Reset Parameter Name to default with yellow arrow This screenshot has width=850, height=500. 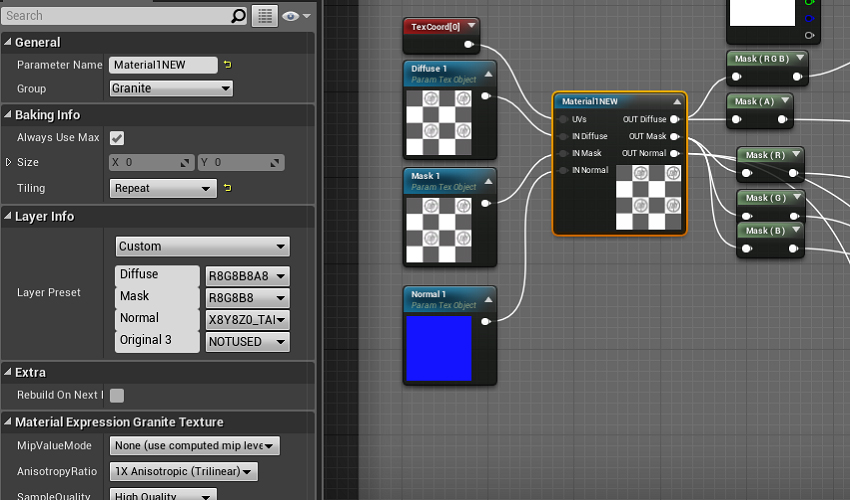click(227, 65)
